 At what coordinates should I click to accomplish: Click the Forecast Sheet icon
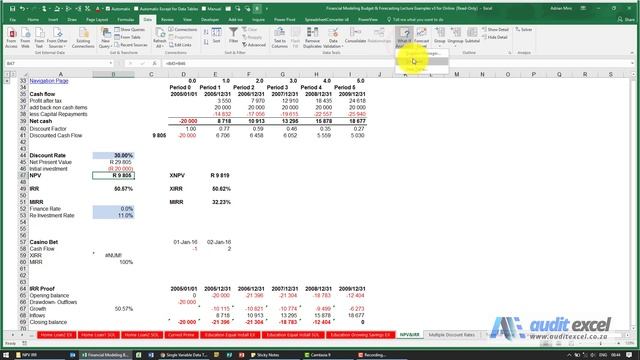[x=422, y=38]
